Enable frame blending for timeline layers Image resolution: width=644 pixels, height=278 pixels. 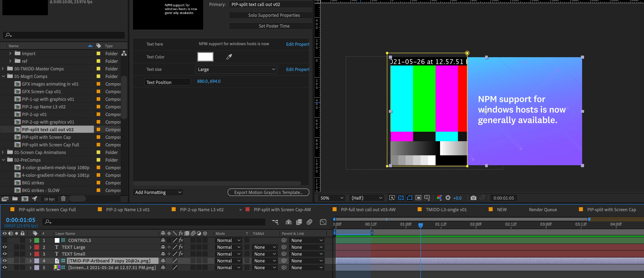[299, 222]
